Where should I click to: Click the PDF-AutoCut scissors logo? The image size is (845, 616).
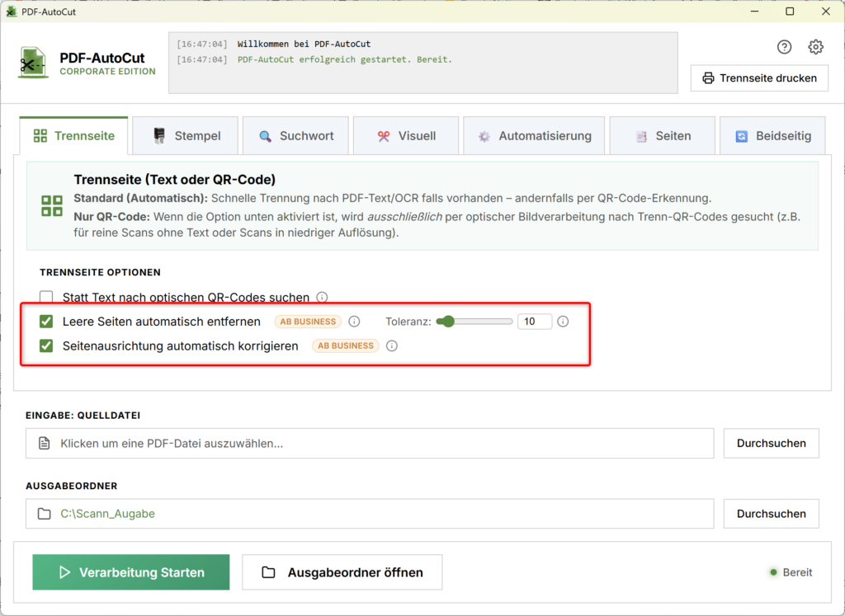coord(33,63)
